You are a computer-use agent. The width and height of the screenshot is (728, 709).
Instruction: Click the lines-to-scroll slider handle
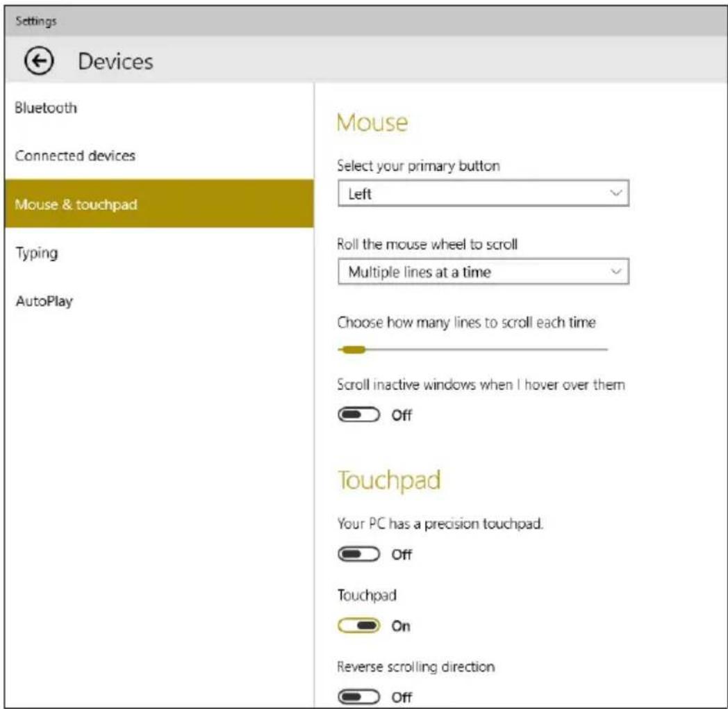tap(353, 350)
